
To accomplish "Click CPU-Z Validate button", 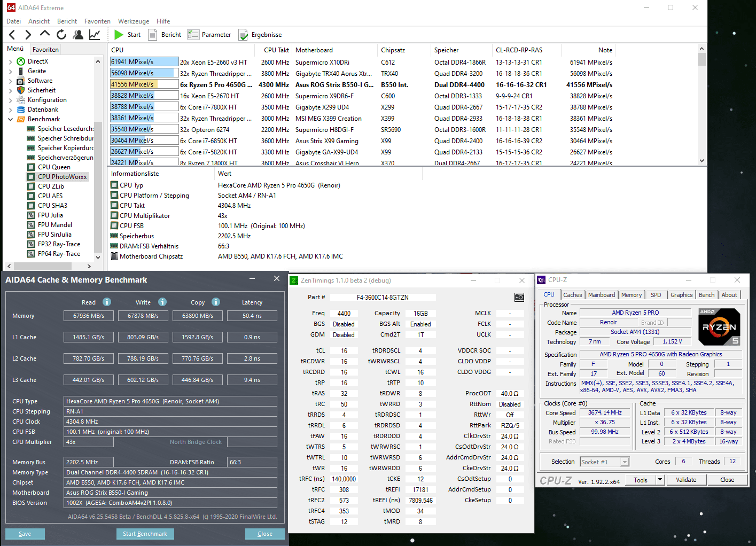I will coord(686,480).
